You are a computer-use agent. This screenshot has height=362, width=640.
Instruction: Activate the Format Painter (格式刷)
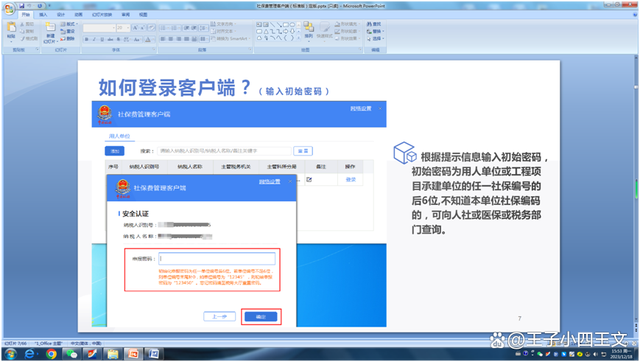pos(29,39)
